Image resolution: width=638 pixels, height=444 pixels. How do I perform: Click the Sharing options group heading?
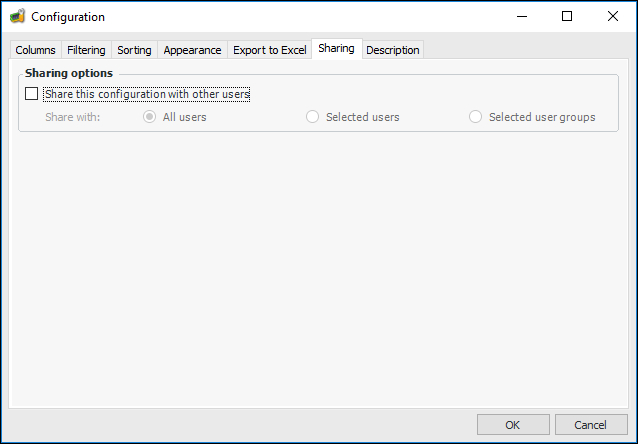pyautogui.click(x=69, y=73)
